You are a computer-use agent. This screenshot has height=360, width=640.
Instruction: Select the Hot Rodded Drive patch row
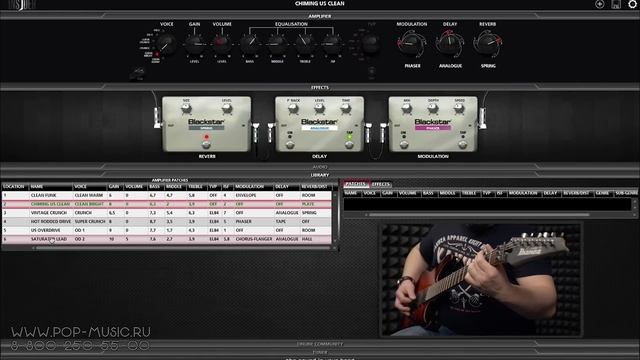167,222
